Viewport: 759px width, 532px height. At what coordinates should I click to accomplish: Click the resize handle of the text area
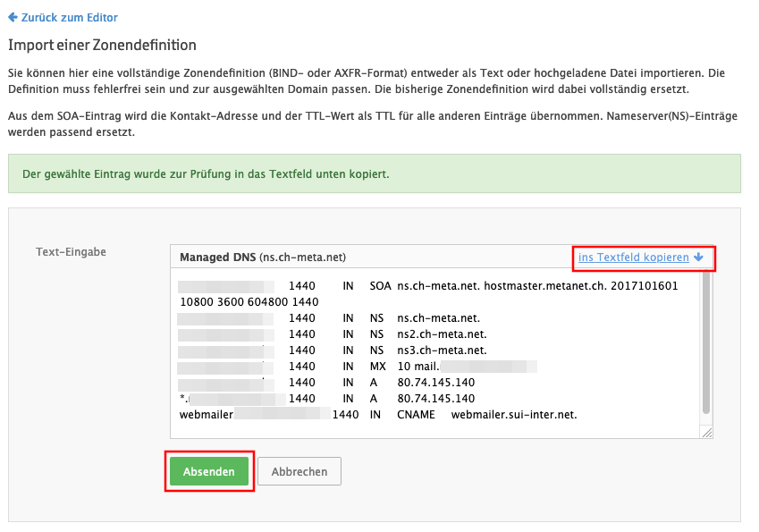coord(707,433)
